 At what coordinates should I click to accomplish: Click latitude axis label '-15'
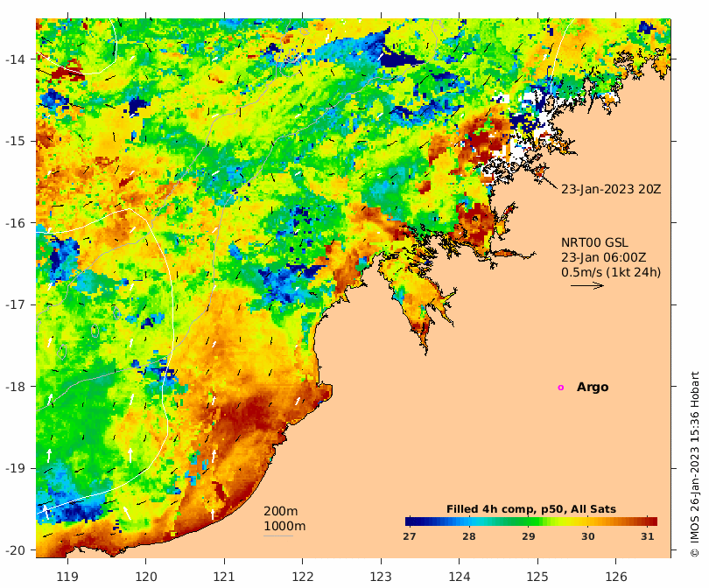(15, 141)
